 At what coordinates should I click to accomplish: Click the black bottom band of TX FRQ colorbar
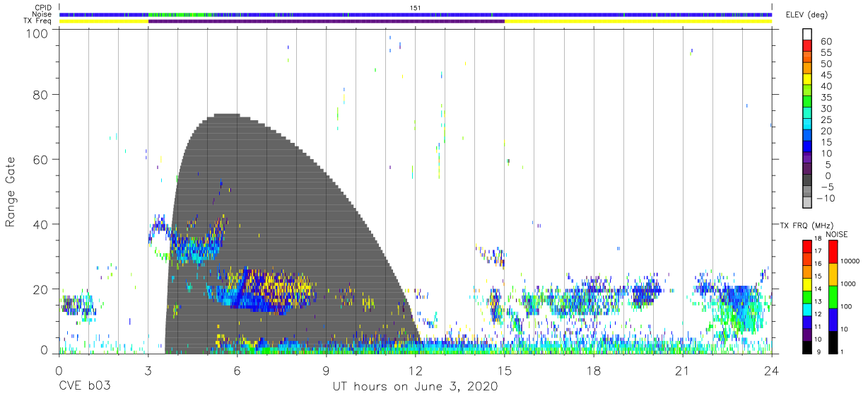[808, 347]
